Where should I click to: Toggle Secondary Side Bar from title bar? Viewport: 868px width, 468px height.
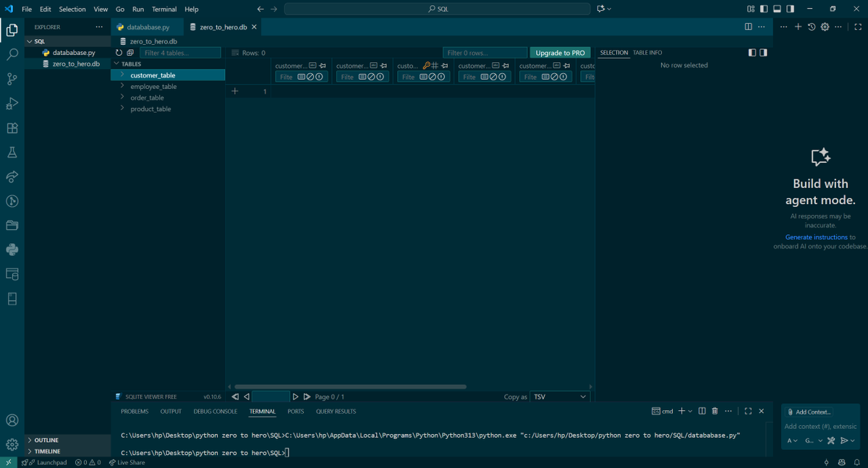tap(791, 9)
